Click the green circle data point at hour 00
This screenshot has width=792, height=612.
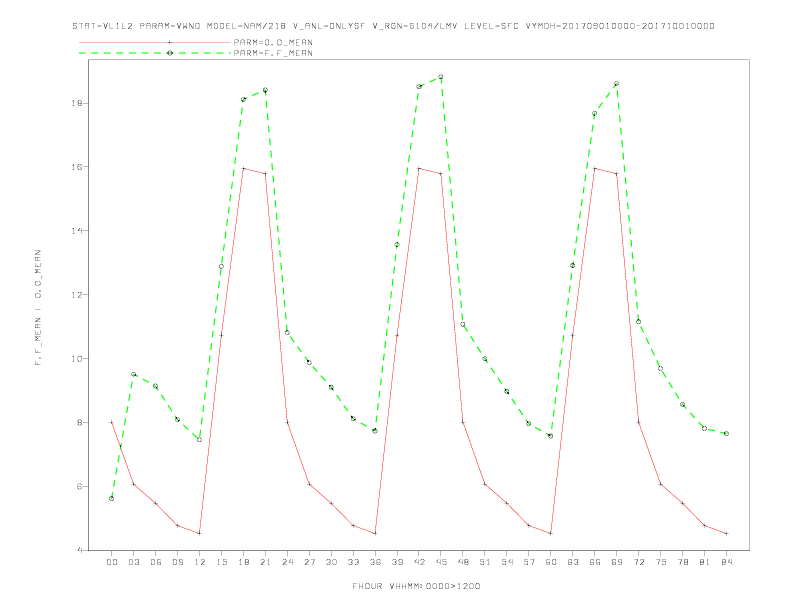tap(112, 498)
